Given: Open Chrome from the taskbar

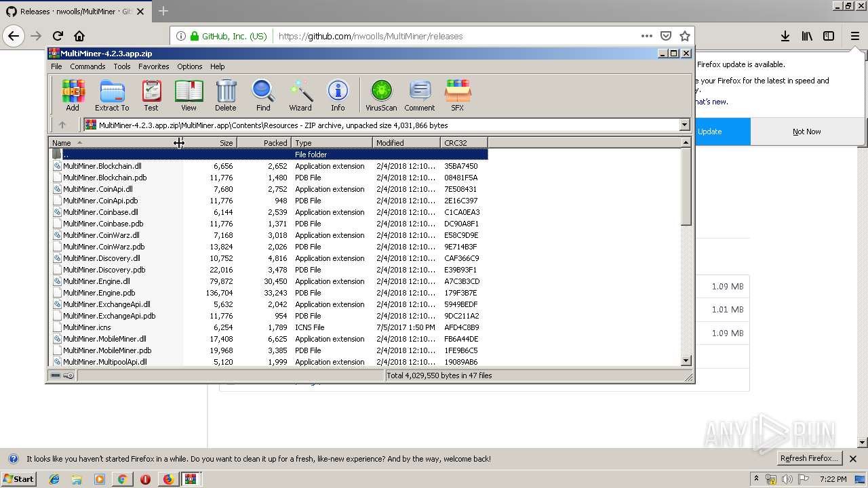Looking at the screenshot, I should pyautogui.click(x=122, y=479).
